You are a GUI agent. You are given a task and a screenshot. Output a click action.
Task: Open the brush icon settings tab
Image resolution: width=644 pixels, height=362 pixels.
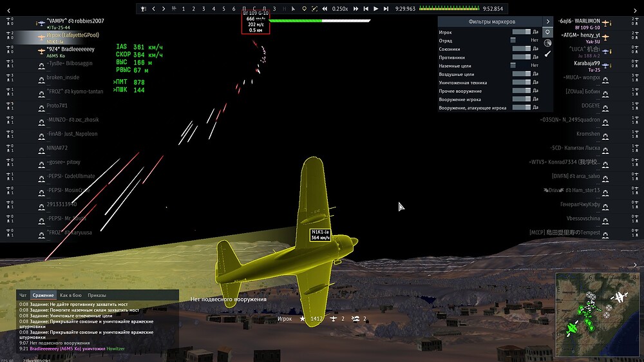[x=547, y=54]
